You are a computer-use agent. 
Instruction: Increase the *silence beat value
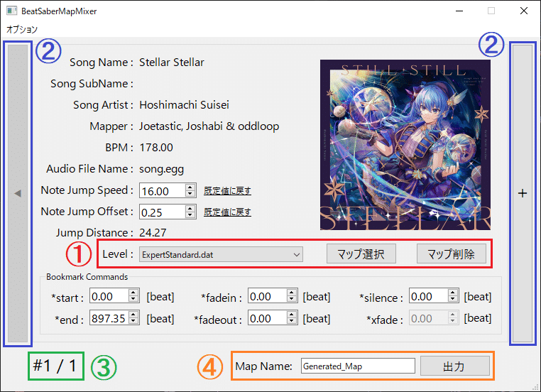[453, 293]
